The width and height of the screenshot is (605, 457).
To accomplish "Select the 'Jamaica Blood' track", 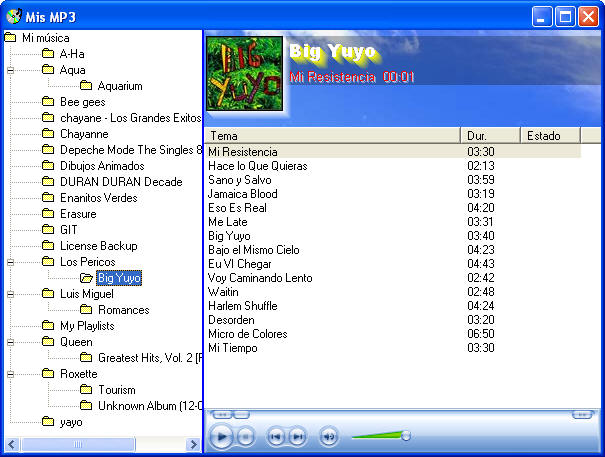I will (243, 194).
